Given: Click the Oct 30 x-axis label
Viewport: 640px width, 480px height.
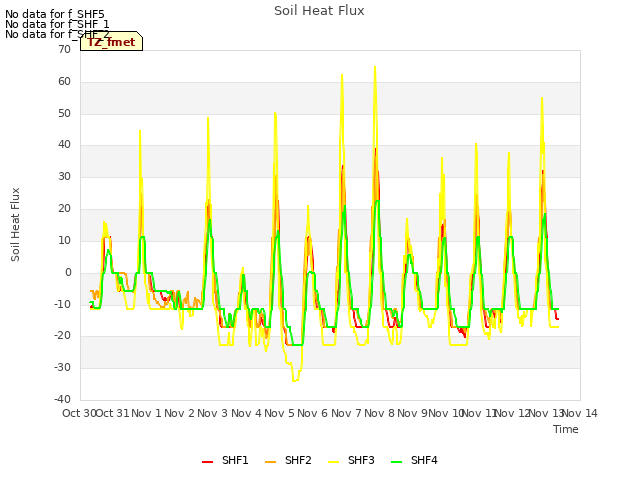Looking at the screenshot, I should click(79, 413).
